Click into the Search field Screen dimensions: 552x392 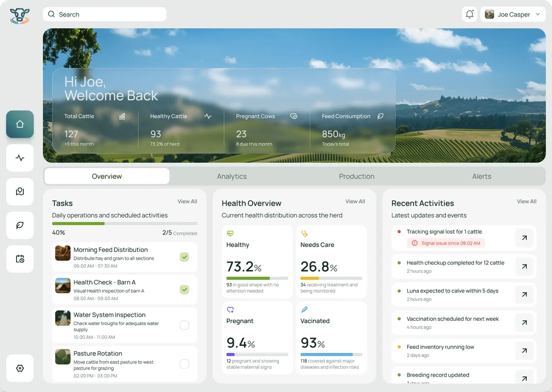tap(104, 14)
